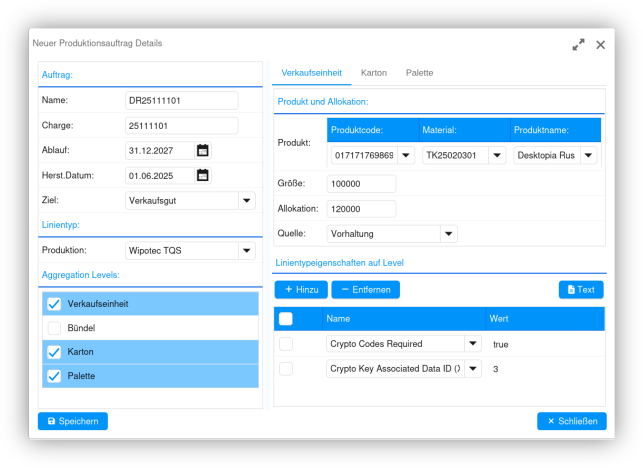Open the Quelle dropdown
This screenshot has width=643, height=468.
[x=449, y=234]
